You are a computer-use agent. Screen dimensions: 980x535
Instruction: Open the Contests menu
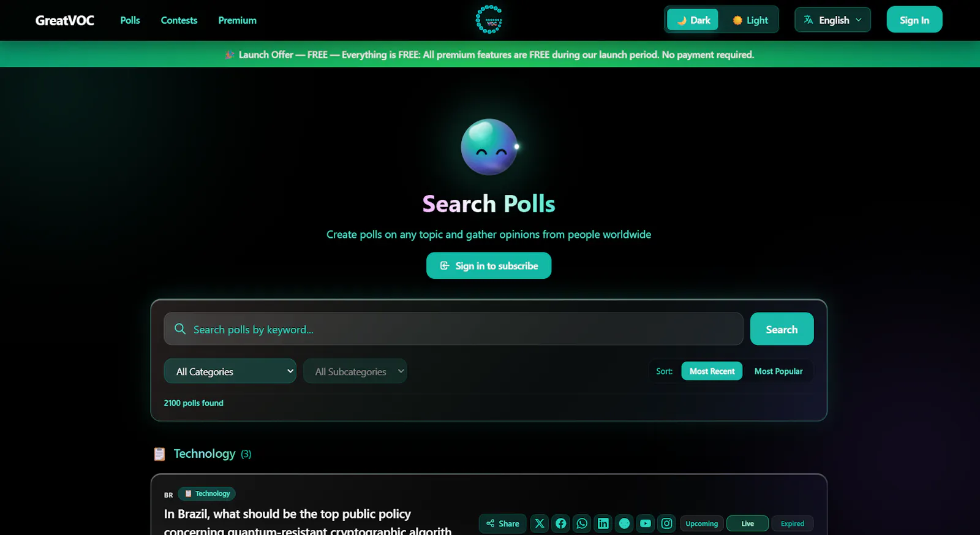(x=179, y=20)
